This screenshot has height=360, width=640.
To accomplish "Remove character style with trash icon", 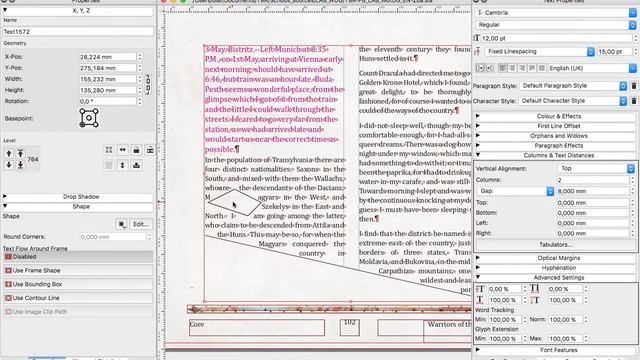I will click(633, 101).
